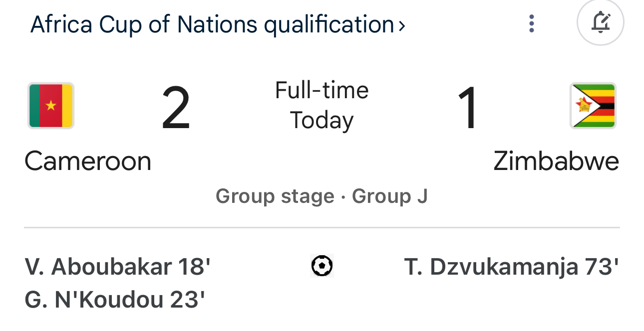Tap the Today match date text
644x331 pixels.
coord(322,120)
